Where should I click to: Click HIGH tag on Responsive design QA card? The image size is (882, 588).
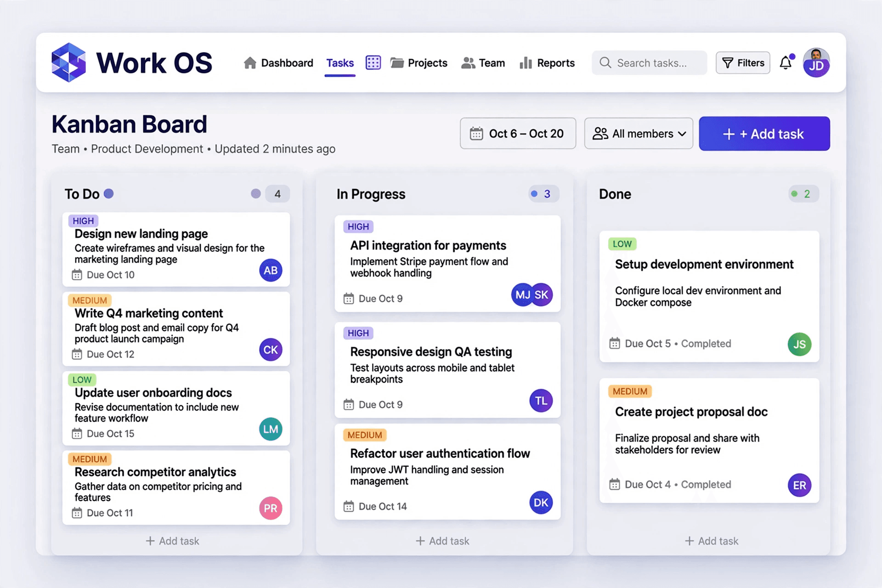click(x=358, y=333)
